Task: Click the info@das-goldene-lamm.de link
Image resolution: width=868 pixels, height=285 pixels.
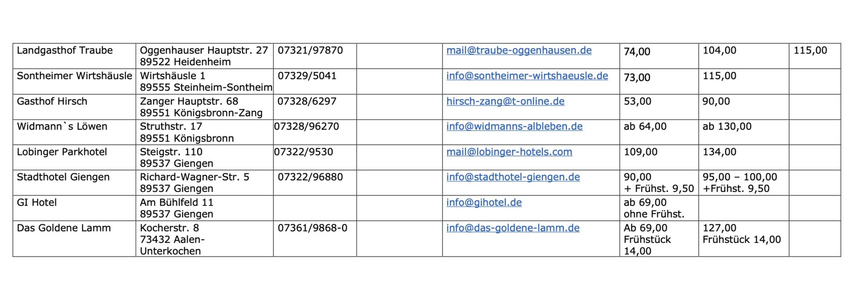Action: click(x=513, y=228)
